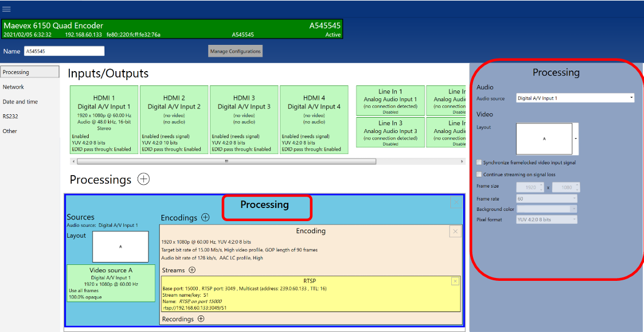The width and height of the screenshot is (644, 332).
Task: Toggle Synchronize framelocked video input signal
Action: coord(479,162)
